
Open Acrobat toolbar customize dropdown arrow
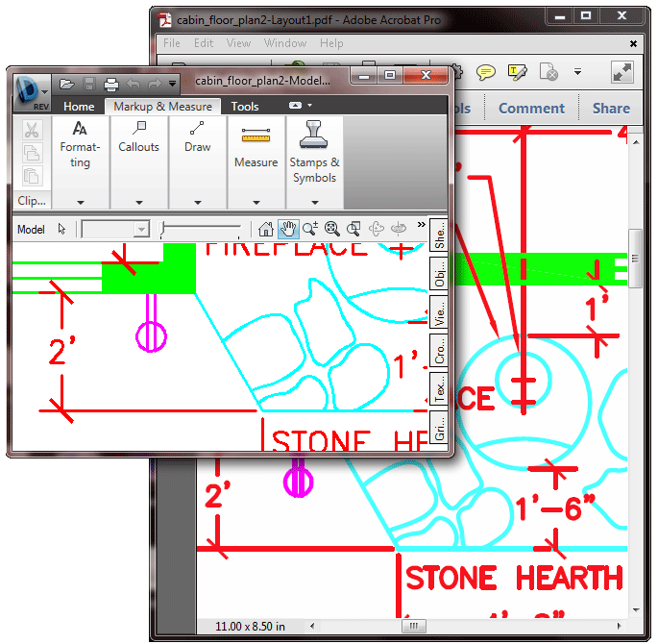(x=578, y=72)
